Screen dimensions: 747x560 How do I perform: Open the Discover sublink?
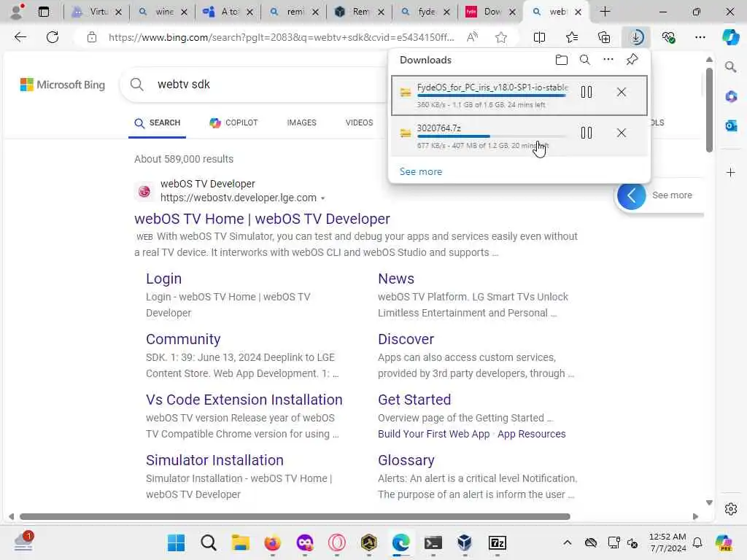pyautogui.click(x=406, y=339)
